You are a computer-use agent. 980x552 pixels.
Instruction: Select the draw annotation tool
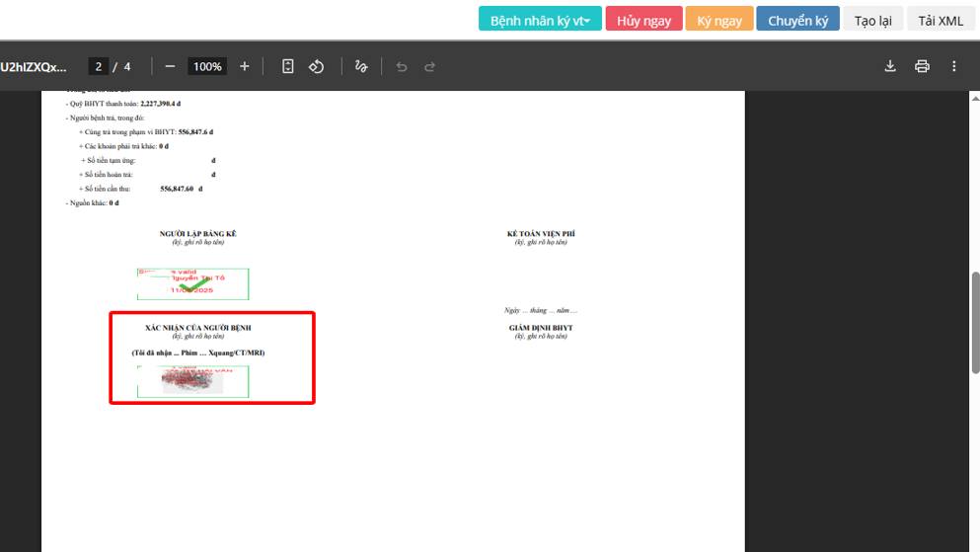pyautogui.click(x=361, y=66)
